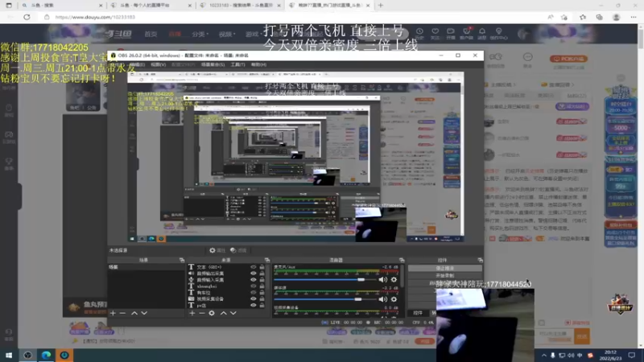Open OBS 帮助(H) menu

pyautogui.click(x=258, y=65)
